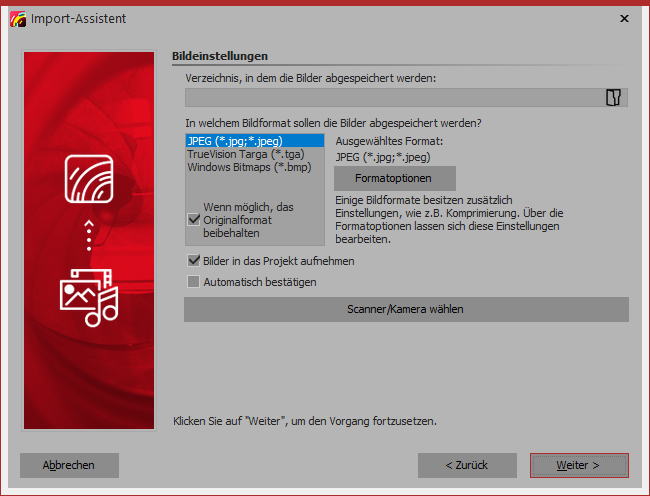The image size is (650, 496).
Task: Proceed with the 'Weiter >' button
Action: point(578,465)
